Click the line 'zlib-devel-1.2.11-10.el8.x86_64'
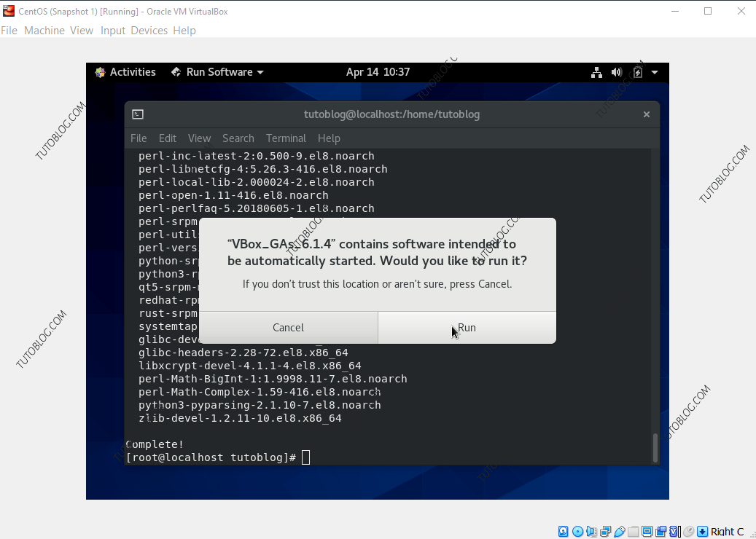Screen dimensions: 756x539 point(240,418)
